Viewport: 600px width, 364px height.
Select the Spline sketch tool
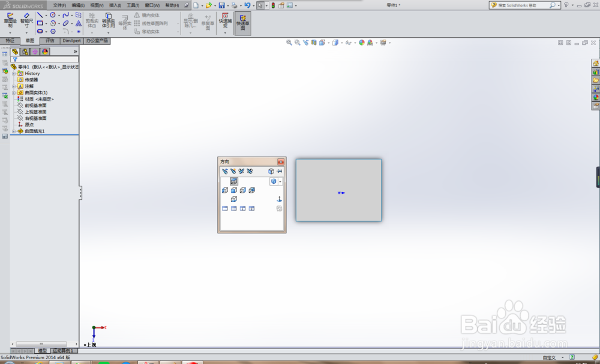tap(65, 15)
